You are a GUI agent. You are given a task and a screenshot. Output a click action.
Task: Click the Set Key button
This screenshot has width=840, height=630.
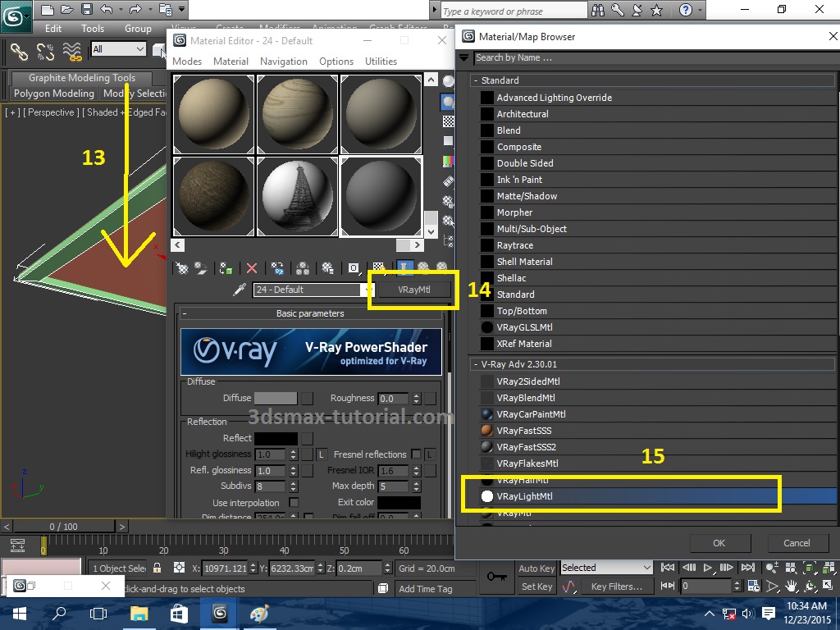pos(536,587)
